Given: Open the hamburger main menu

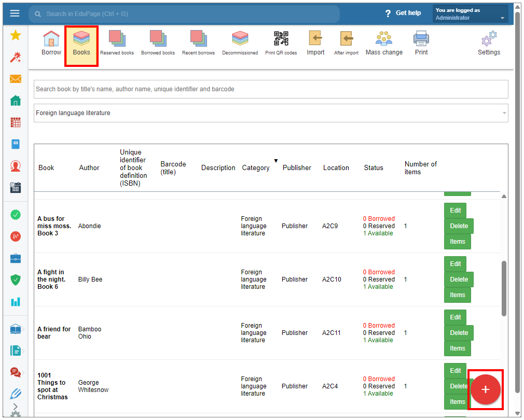Looking at the screenshot, I should point(15,13).
